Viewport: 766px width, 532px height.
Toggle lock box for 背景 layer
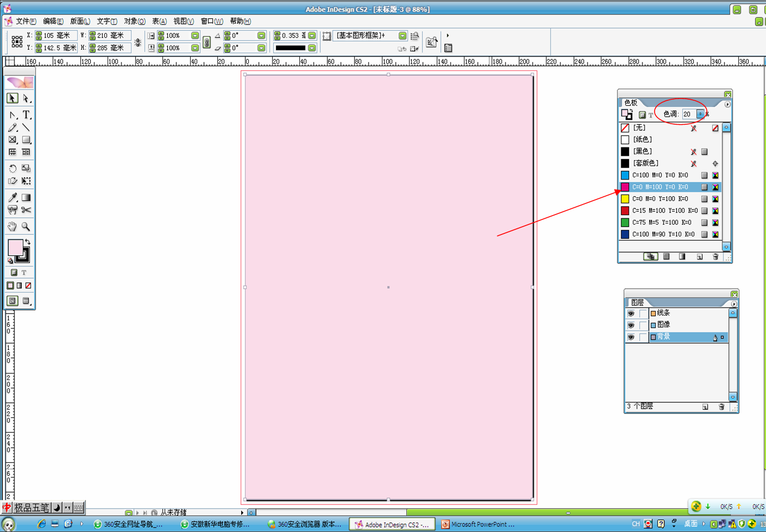(643, 337)
